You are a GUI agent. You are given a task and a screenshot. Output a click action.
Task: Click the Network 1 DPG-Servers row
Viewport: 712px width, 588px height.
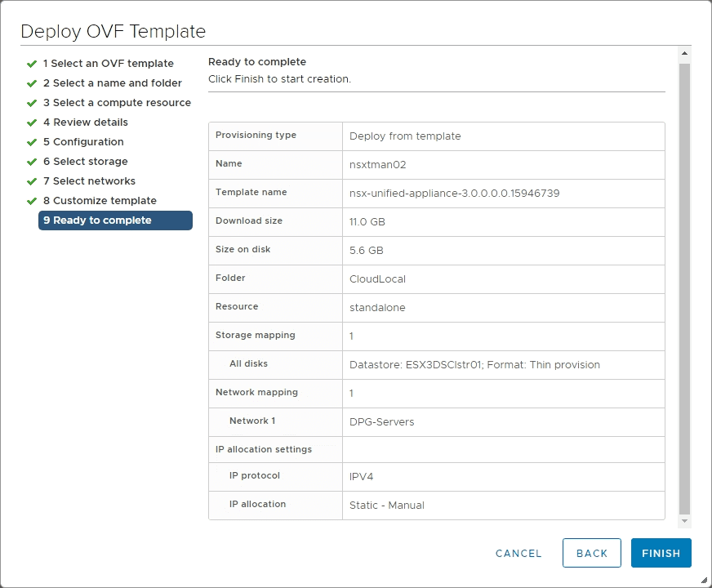pyautogui.click(x=437, y=421)
